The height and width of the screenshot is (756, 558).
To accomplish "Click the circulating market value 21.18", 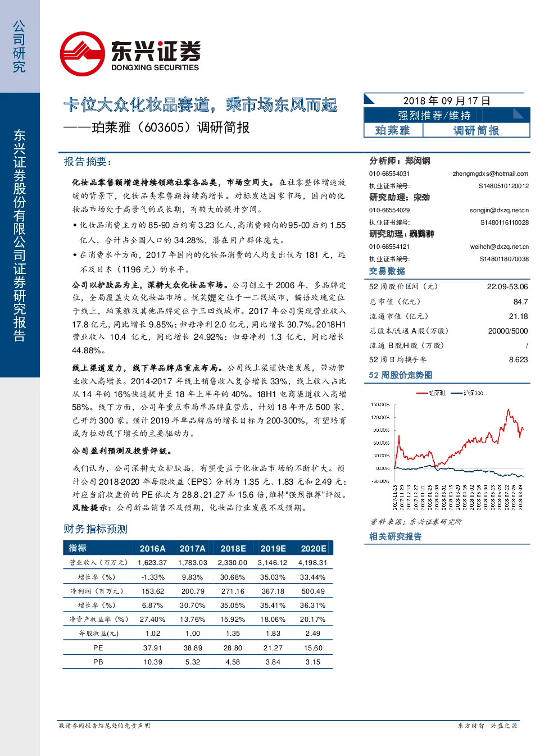I will pyautogui.click(x=519, y=316).
